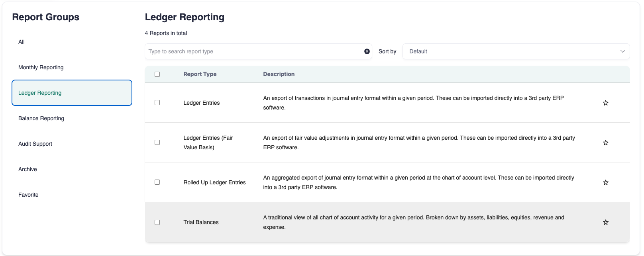The width and height of the screenshot is (644, 256).
Task: Check the Ledger Entries row checkbox
Action: click(157, 103)
